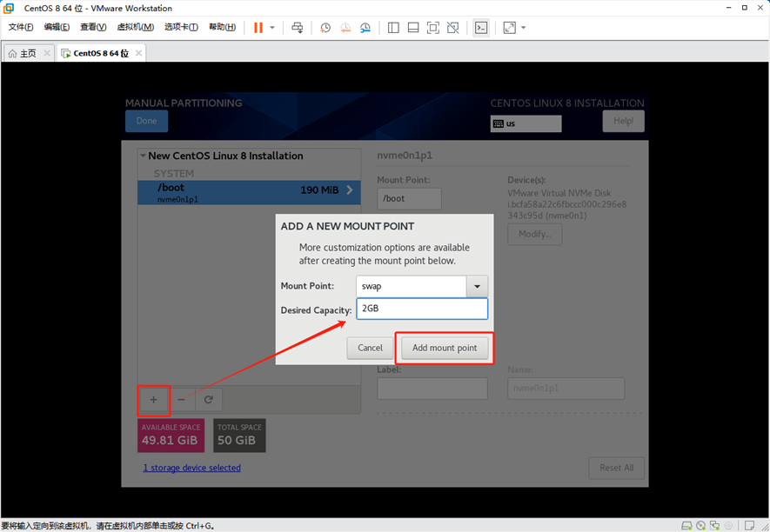Click SYSTEM section heading
This screenshot has width=770, height=532.
pos(174,173)
